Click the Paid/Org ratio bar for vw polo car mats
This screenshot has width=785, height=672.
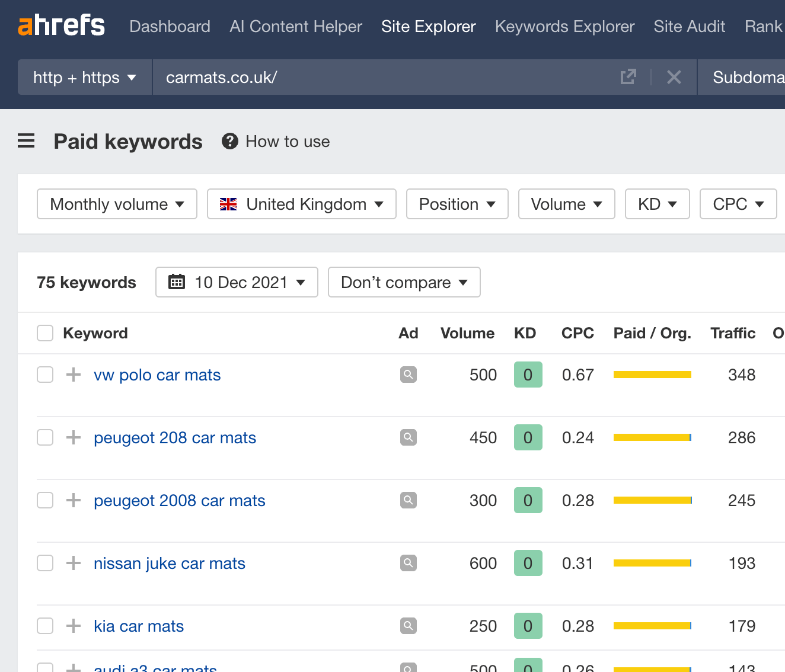pos(652,375)
